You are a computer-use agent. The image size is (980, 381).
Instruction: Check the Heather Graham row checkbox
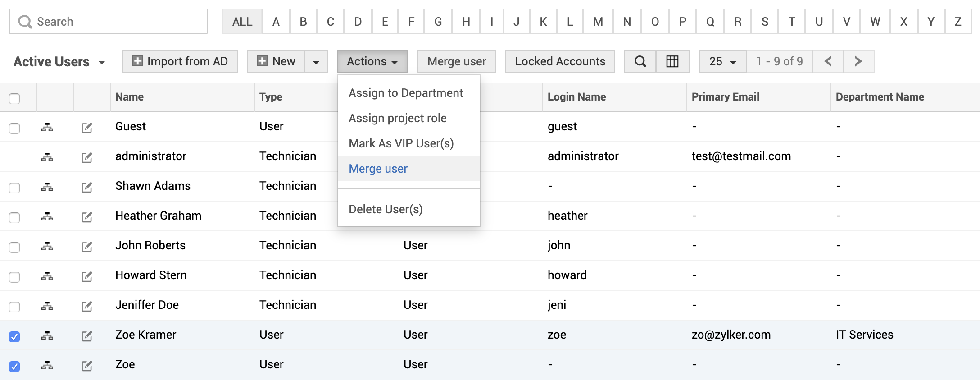pos(14,217)
